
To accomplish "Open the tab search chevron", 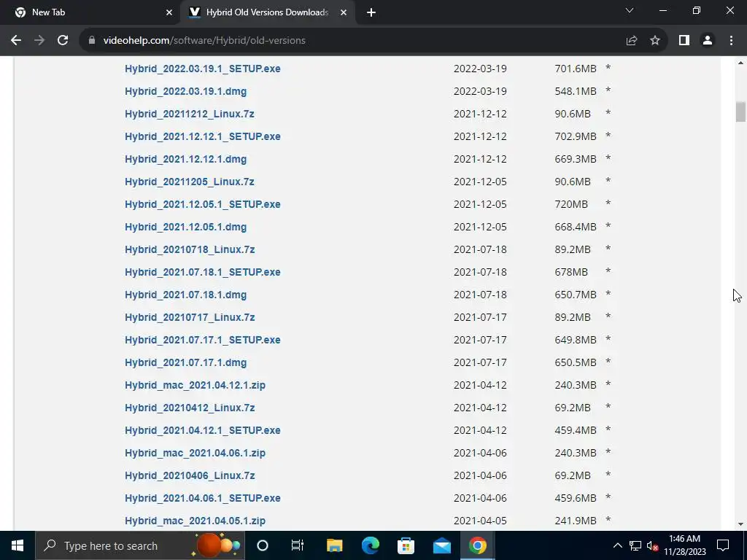I will pos(630,10).
